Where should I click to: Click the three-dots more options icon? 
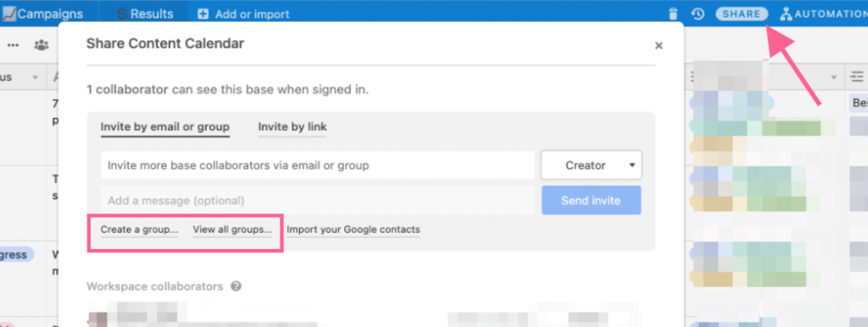tap(13, 46)
